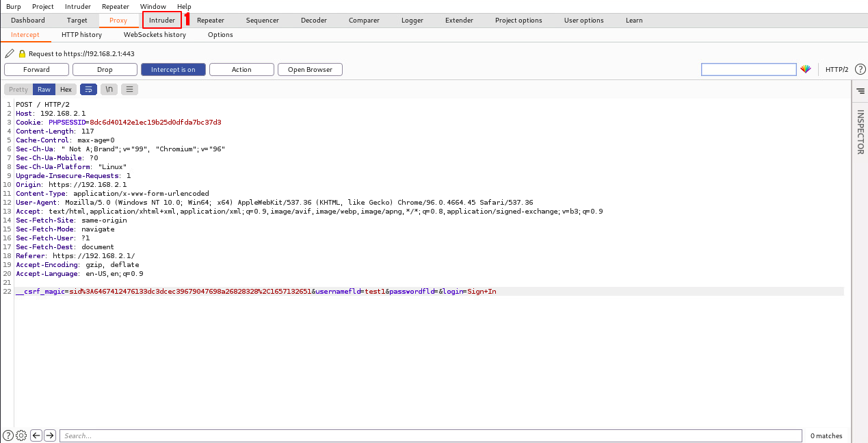Screen dimensions: 868x443
Task: Toggle the show non-printable characters \n button
Action: (x=109, y=89)
